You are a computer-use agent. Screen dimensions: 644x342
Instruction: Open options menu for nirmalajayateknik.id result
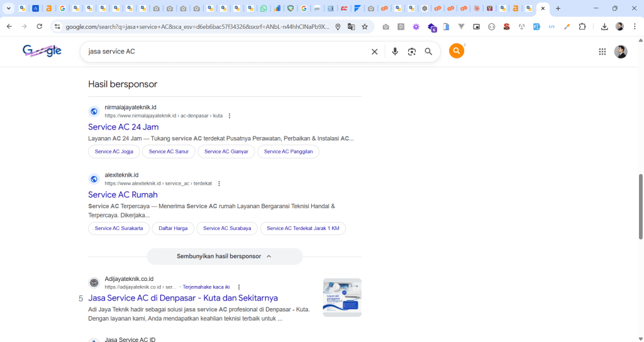click(230, 116)
